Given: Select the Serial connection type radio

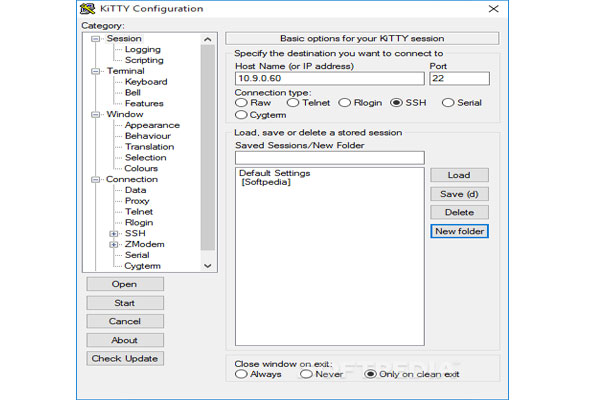Looking at the screenshot, I should coord(448,103).
